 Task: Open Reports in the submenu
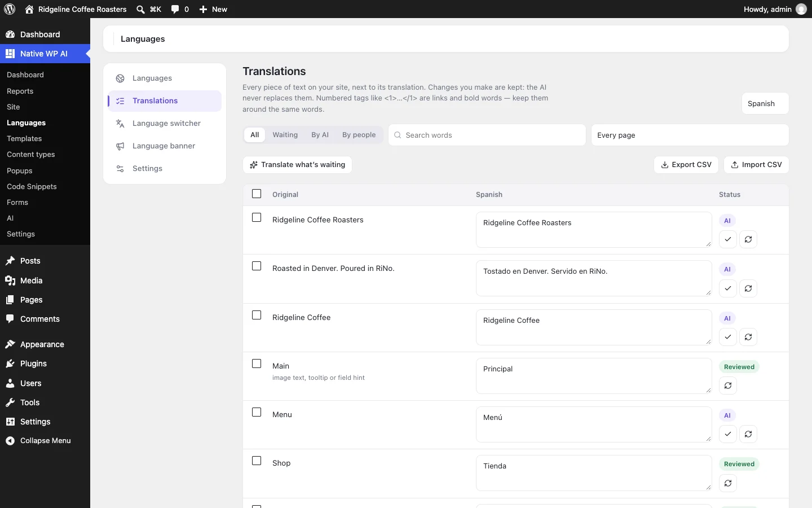(x=20, y=91)
